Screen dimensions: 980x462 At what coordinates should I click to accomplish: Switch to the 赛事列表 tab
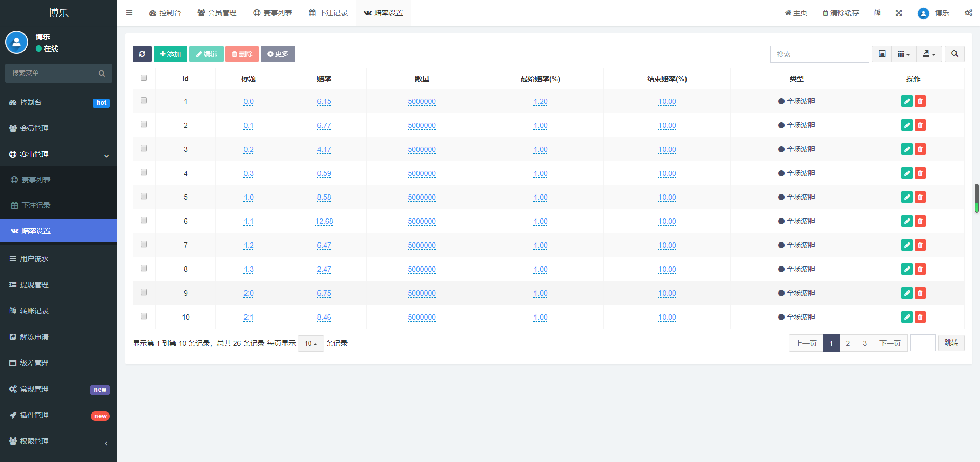point(273,13)
